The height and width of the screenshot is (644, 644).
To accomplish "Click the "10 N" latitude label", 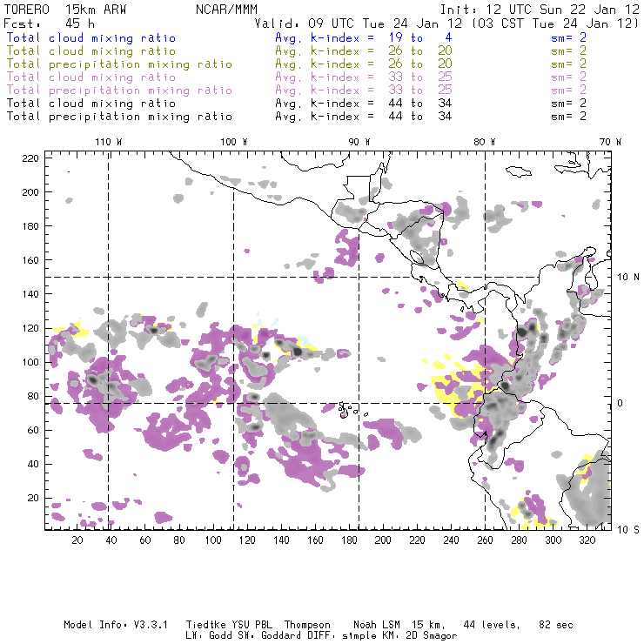I will click(628, 278).
